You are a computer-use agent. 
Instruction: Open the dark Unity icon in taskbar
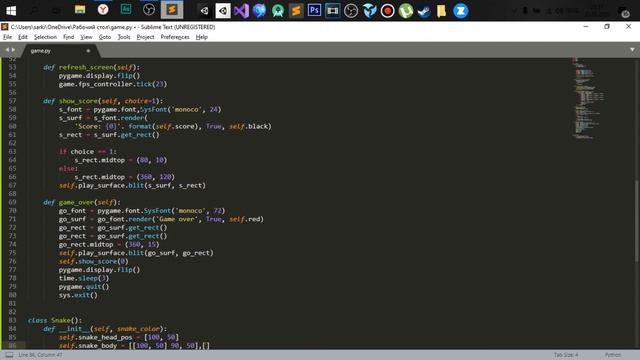coord(204,11)
